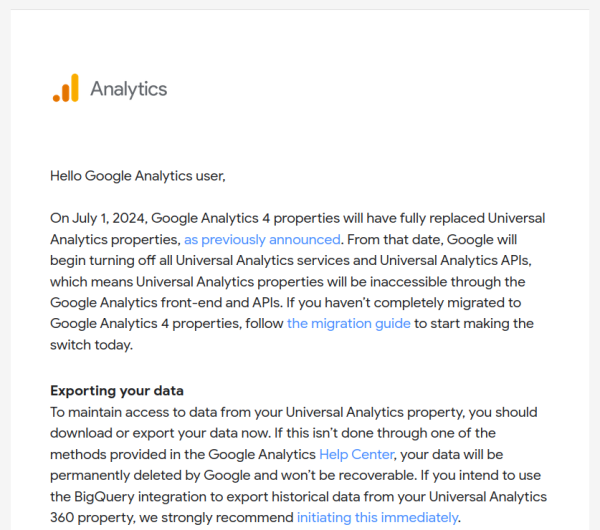This screenshot has width=600, height=530.
Task: Click the "Analytics" wordmark beside the logo
Action: 128,89
